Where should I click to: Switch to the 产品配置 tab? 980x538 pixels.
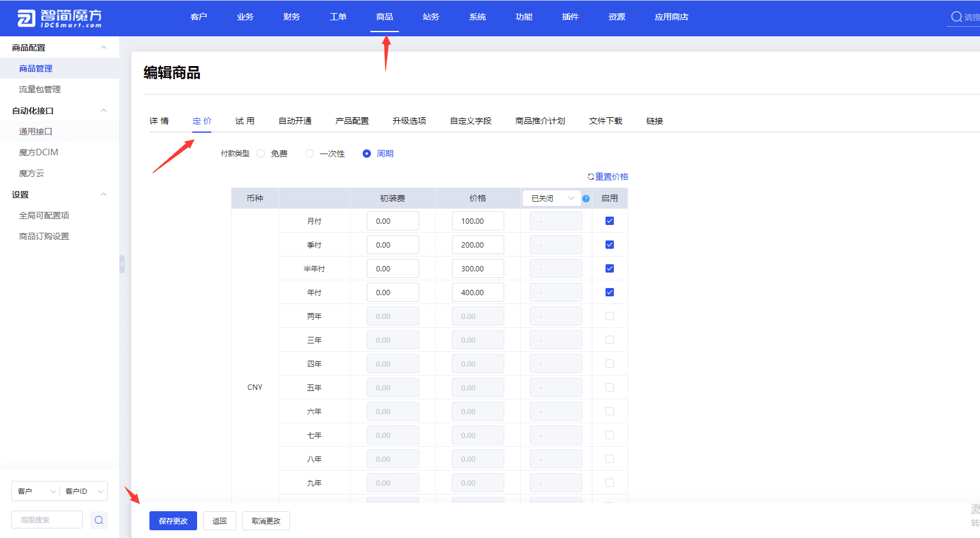352,121
